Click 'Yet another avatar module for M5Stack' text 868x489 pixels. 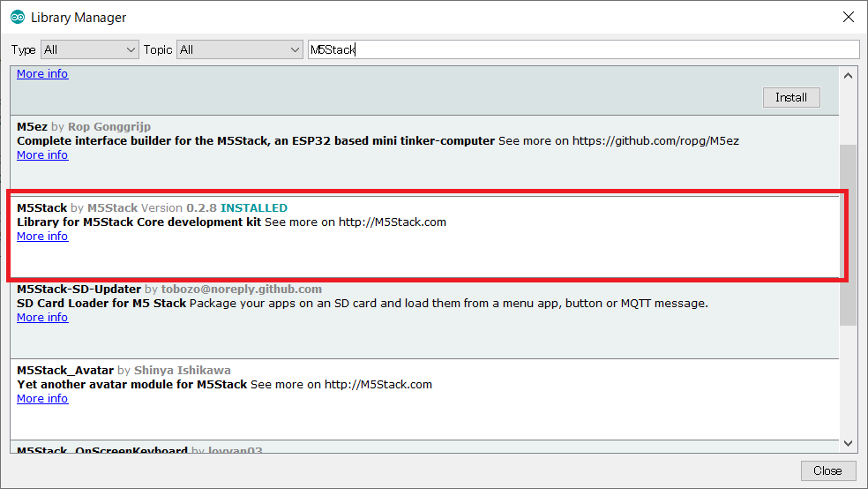tap(131, 385)
